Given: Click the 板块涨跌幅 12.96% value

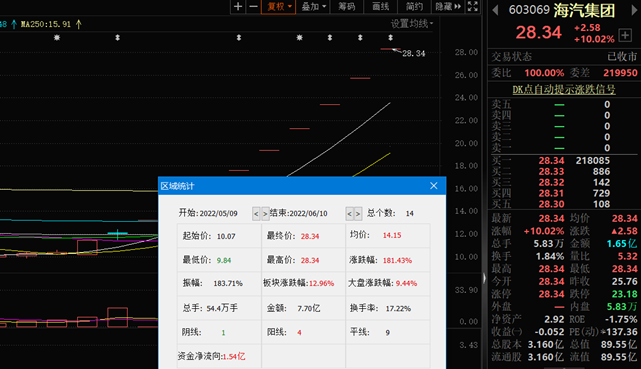Looking at the screenshot, I should tap(321, 283).
